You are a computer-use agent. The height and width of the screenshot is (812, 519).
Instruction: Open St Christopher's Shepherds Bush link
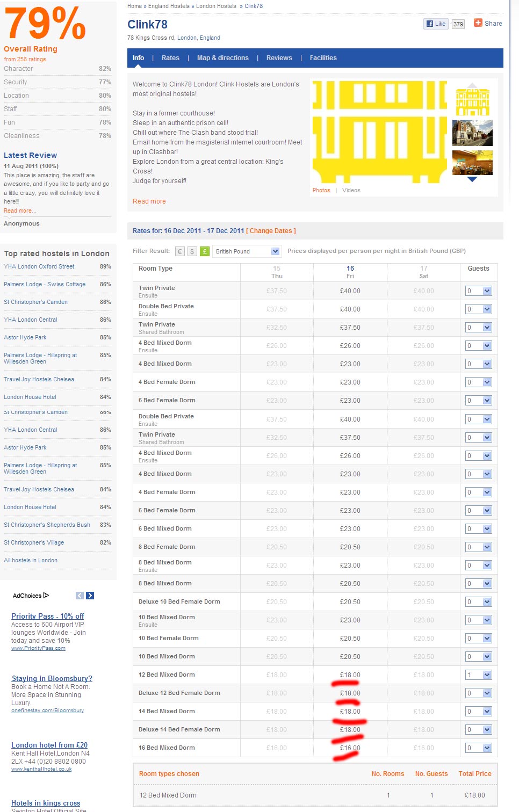[x=47, y=525]
